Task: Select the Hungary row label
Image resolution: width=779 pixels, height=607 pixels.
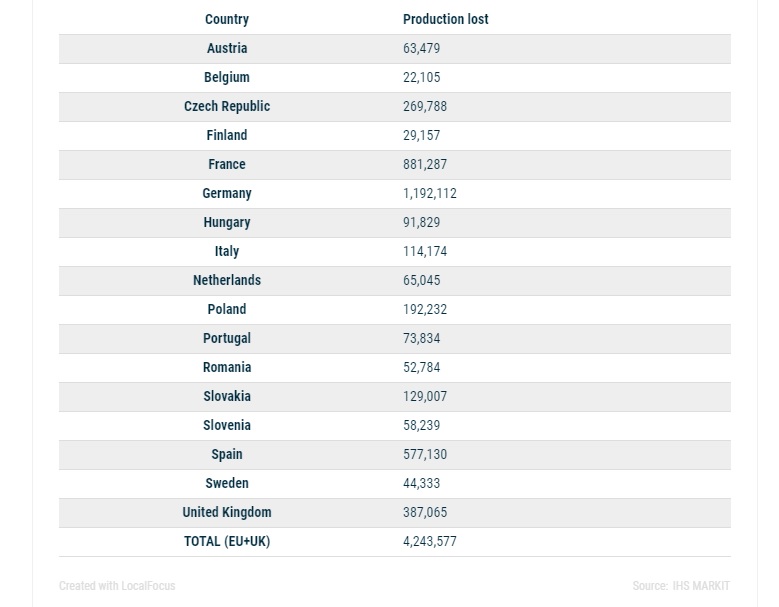Action: (x=227, y=223)
